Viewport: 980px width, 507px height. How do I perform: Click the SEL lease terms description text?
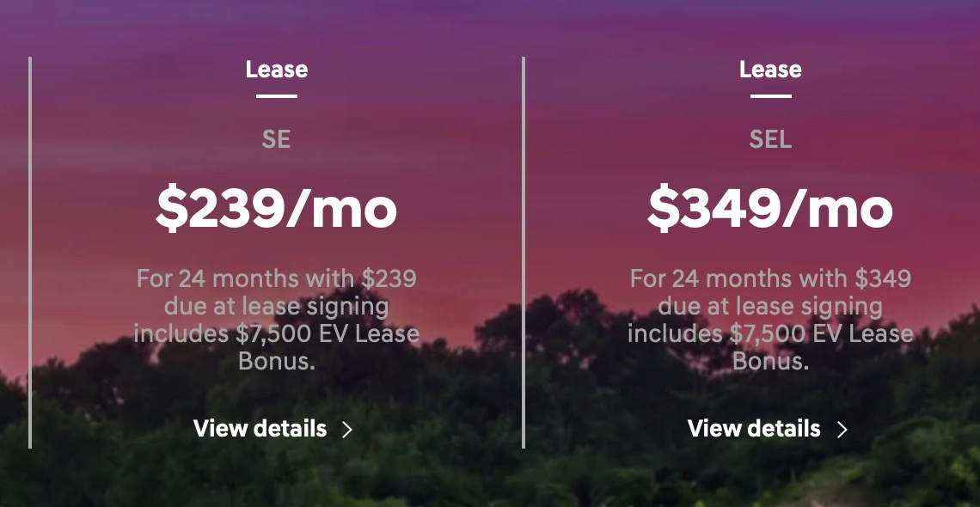[770, 319]
